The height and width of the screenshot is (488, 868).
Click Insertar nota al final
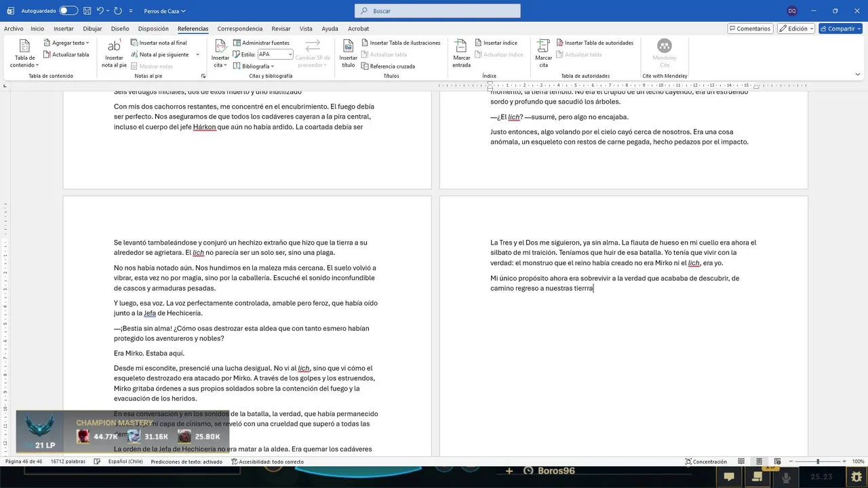point(159,43)
